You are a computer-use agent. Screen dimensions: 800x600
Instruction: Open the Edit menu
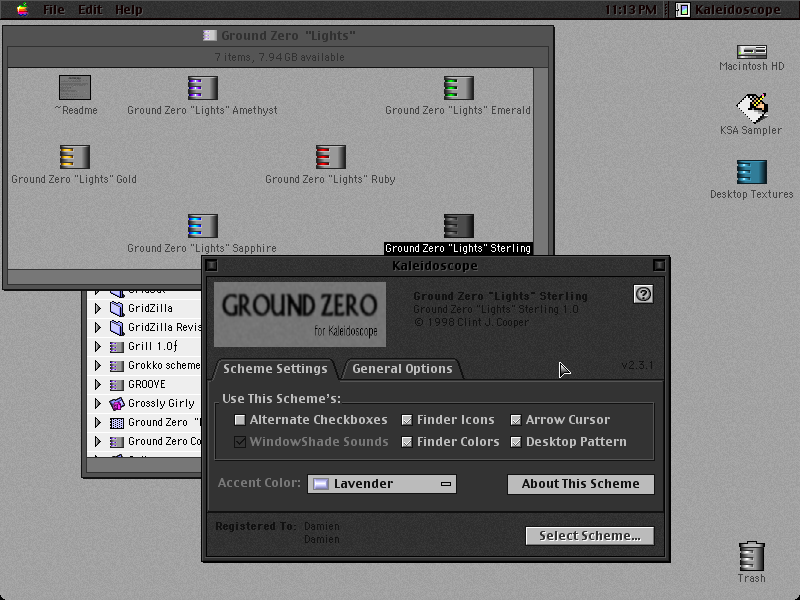tap(90, 10)
